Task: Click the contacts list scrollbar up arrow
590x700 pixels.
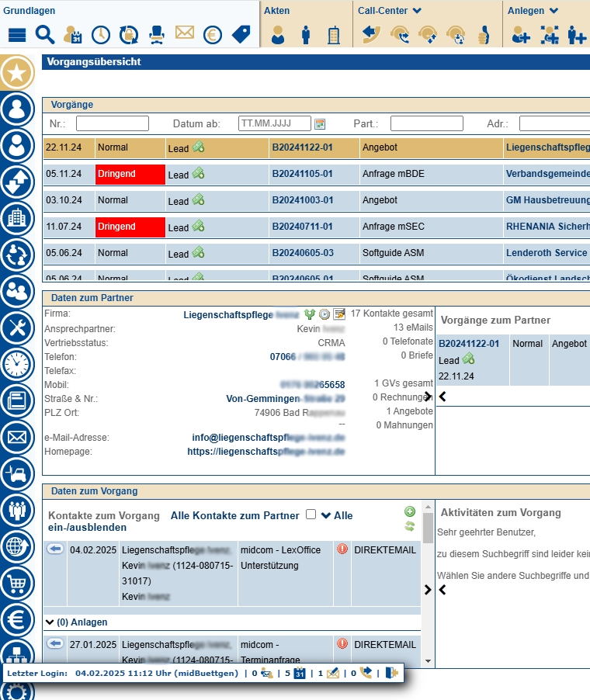Action: (x=428, y=507)
